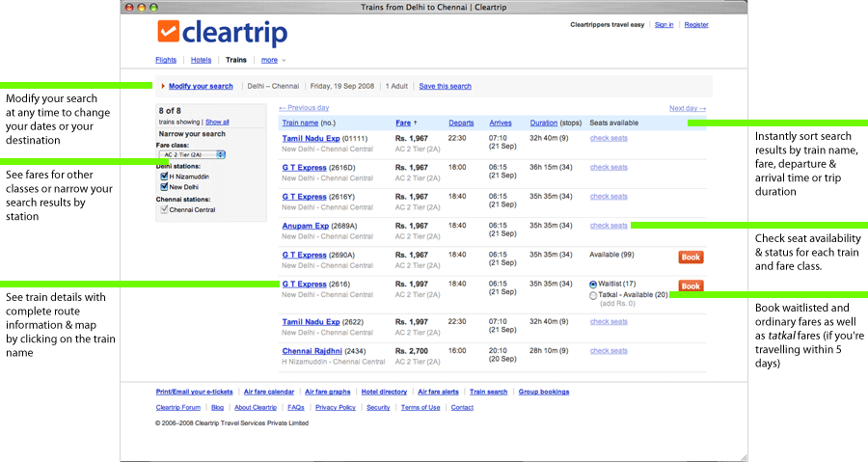Expand the 'more' navigation menu
868x462 pixels.
point(274,60)
